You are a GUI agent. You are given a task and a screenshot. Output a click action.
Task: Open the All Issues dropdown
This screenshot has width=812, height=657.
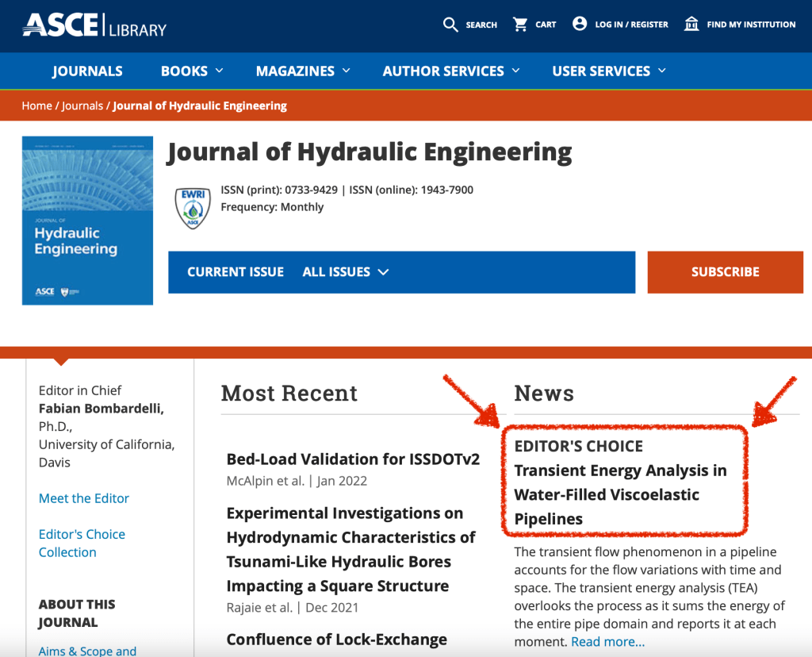click(346, 272)
